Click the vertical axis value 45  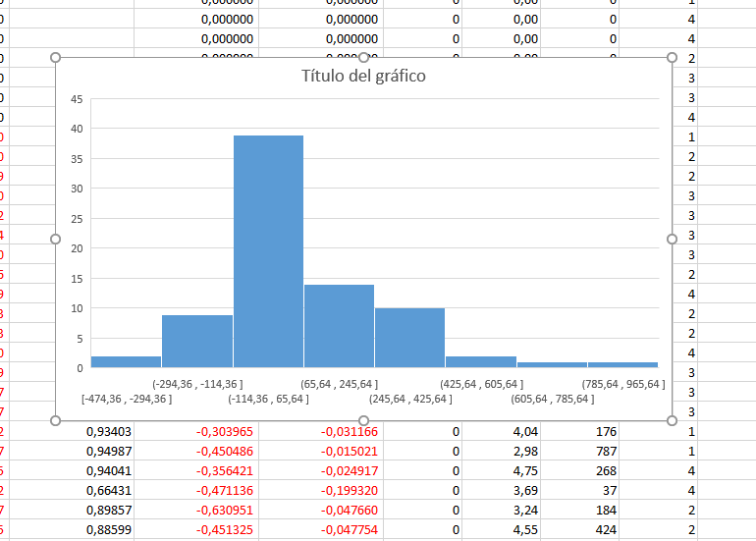(77, 99)
